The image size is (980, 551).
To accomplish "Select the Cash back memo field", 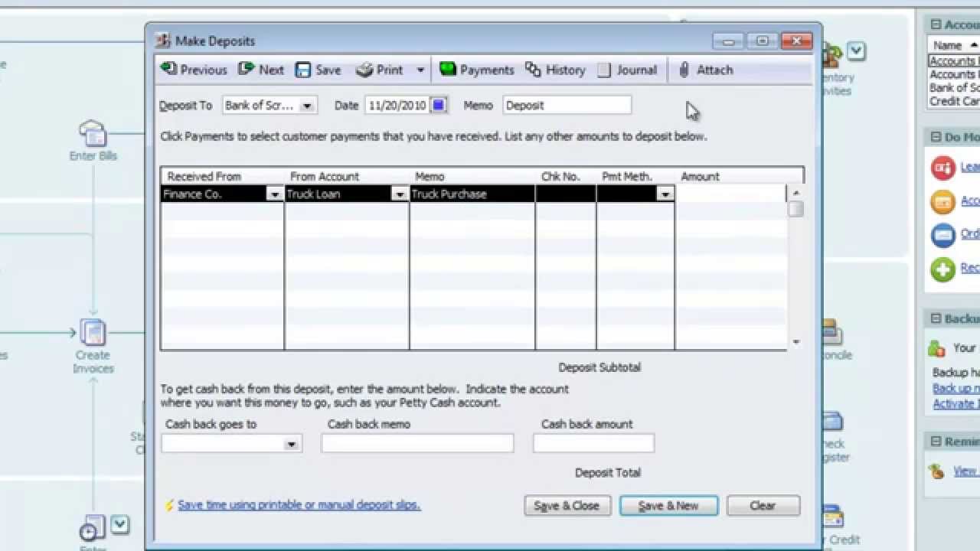I will tap(417, 443).
